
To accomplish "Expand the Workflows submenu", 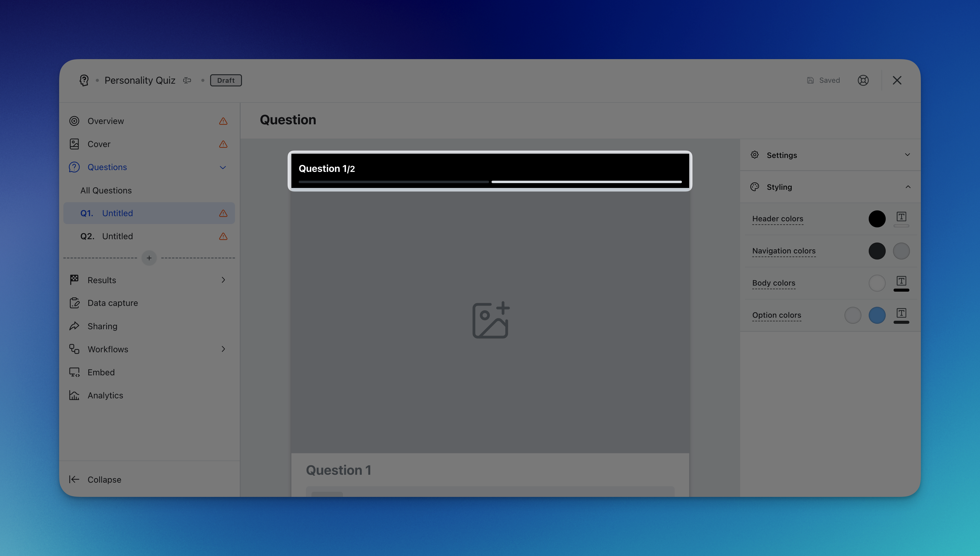I will tap(223, 349).
